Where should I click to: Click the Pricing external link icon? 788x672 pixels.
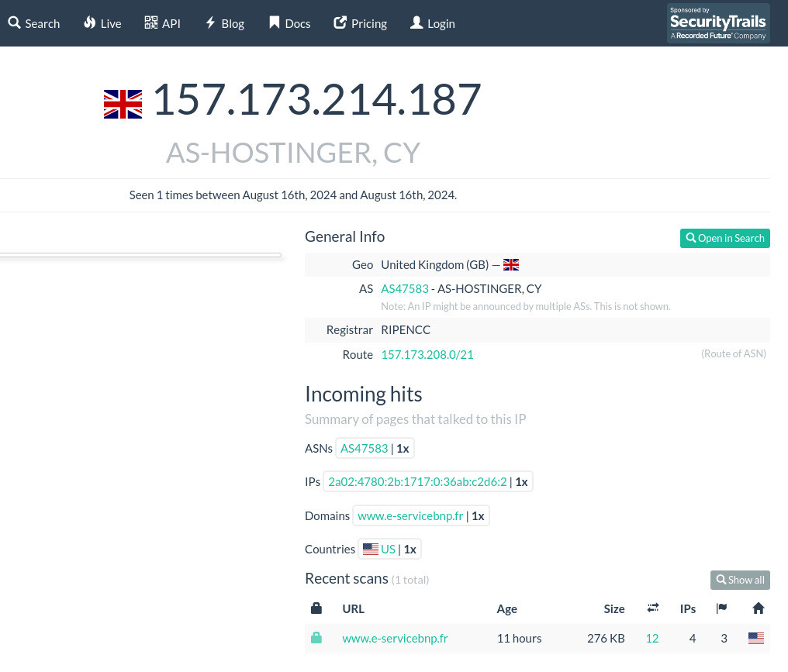click(x=340, y=22)
